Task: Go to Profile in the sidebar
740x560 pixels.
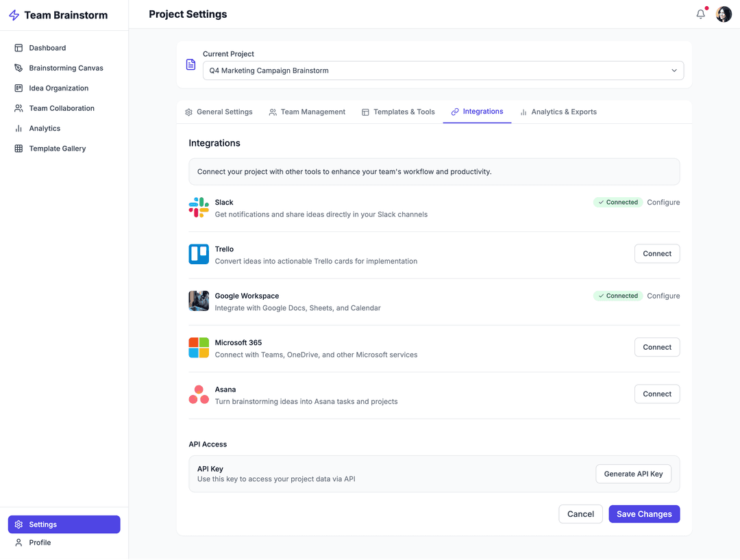Action: click(40, 543)
